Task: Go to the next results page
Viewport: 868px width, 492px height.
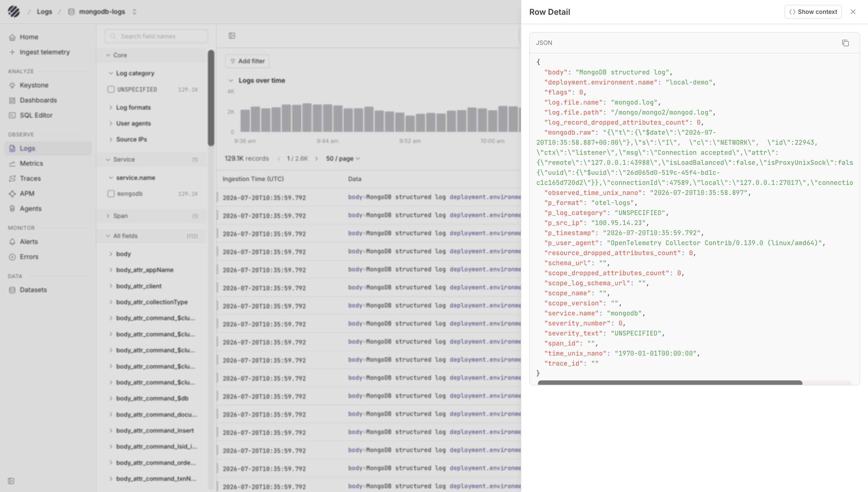Action: [x=316, y=159]
